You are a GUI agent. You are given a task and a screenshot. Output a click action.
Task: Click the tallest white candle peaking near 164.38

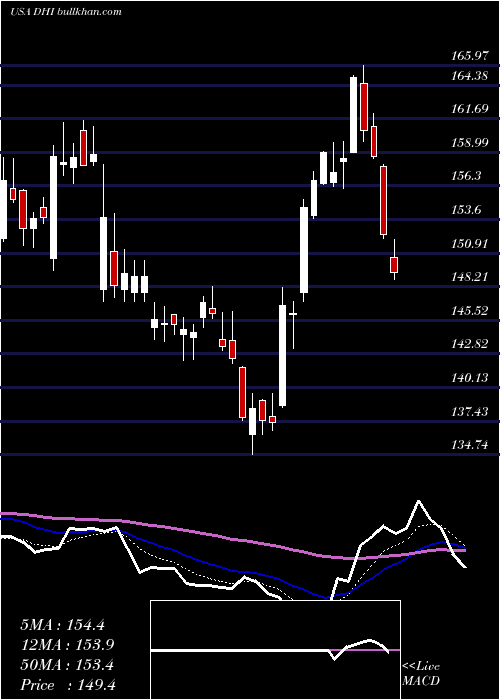point(353,115)
